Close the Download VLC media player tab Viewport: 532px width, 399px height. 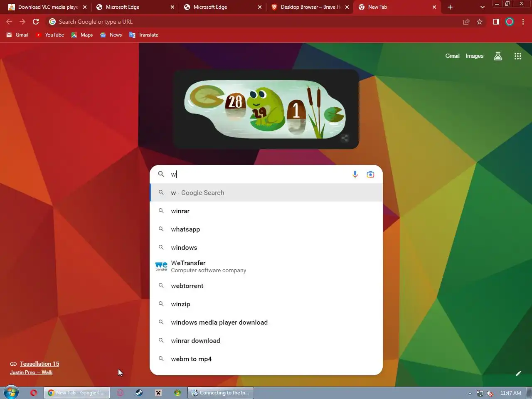[85, 7]
